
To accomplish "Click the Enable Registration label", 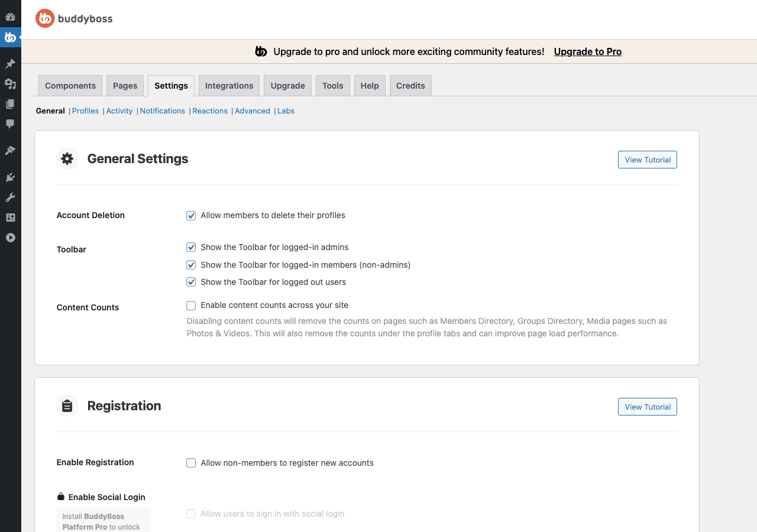I will (x=95, y=462).
